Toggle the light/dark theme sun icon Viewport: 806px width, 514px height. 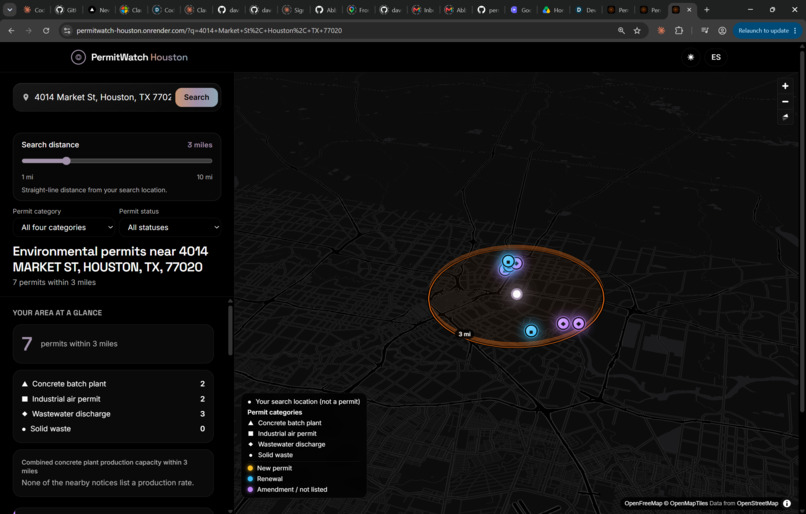690,57
